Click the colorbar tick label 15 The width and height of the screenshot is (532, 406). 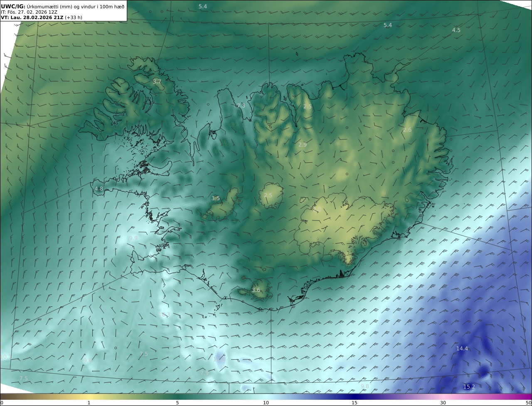[355, 403]
